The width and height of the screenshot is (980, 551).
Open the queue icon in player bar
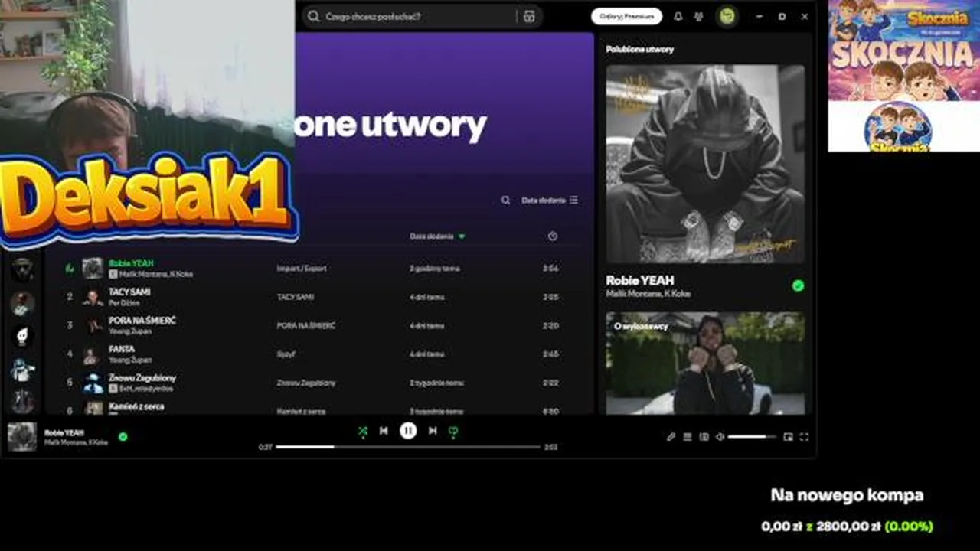[688, 437]
